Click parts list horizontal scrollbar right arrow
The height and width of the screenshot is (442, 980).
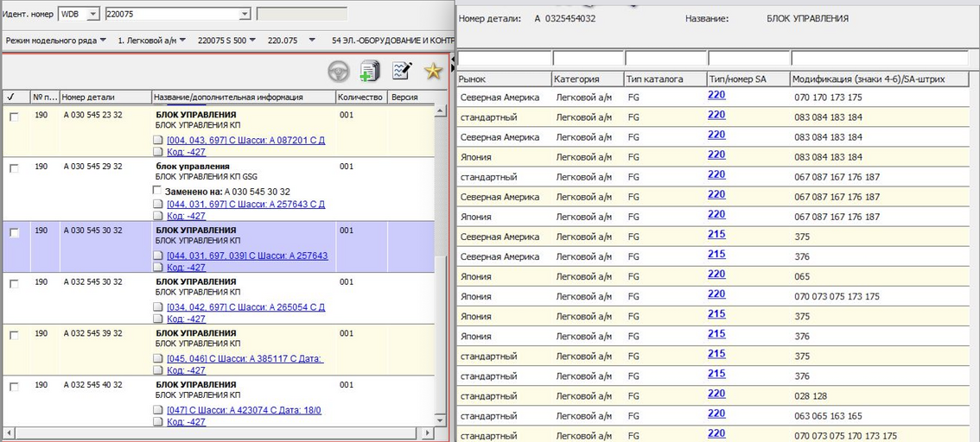click(x=428, y=433)
